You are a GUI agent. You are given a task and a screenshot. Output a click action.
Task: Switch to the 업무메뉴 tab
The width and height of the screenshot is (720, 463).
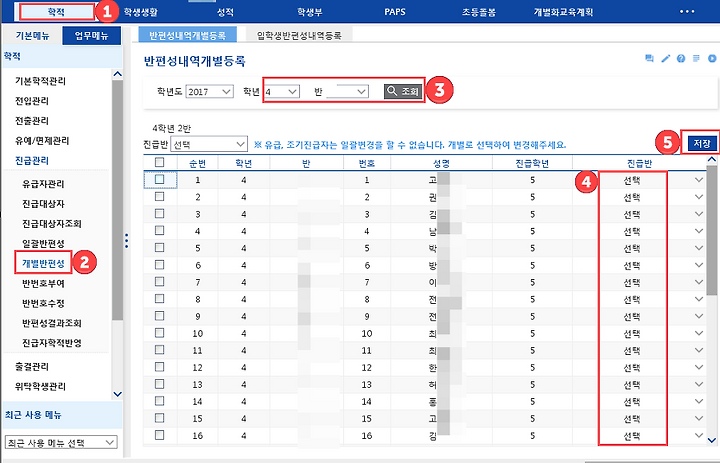[91, 35]
